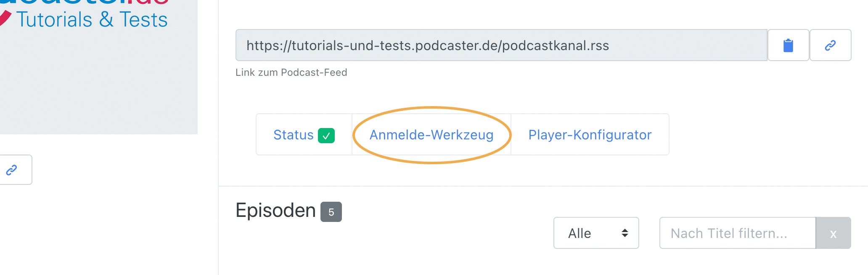
Task: Click the podcaster.de logo lettering
Action: [x=84, y=2]
